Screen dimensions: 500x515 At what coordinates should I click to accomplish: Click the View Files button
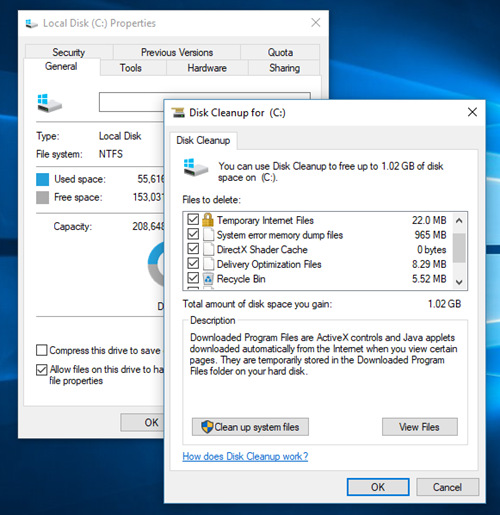420,427
